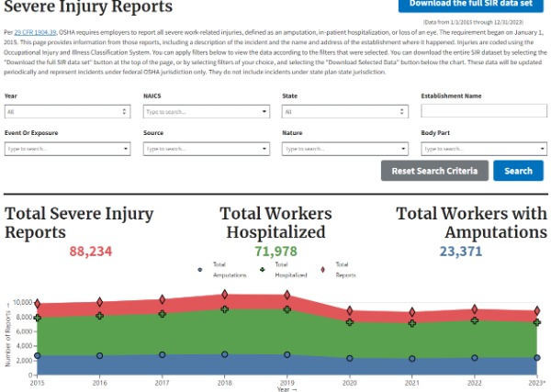This screenshot has width=551, height=392.
Task: Select 2022 Hospitalized plus marker
Action: [x=475, y=320]
